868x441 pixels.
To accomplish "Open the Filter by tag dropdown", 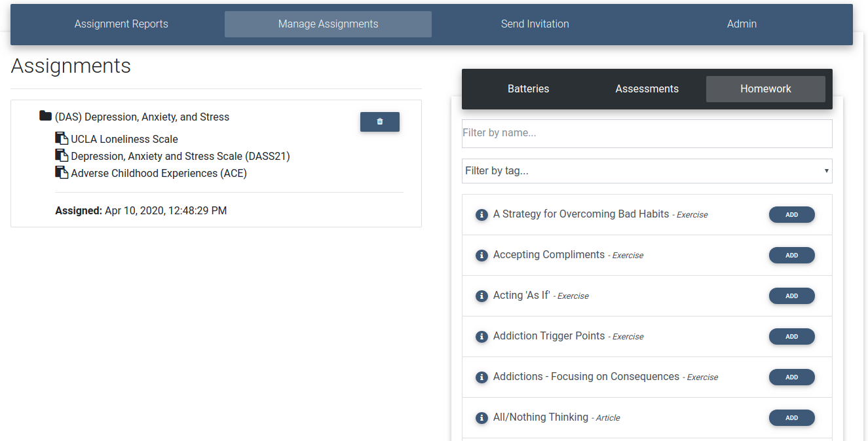I will tap(647, 171).
